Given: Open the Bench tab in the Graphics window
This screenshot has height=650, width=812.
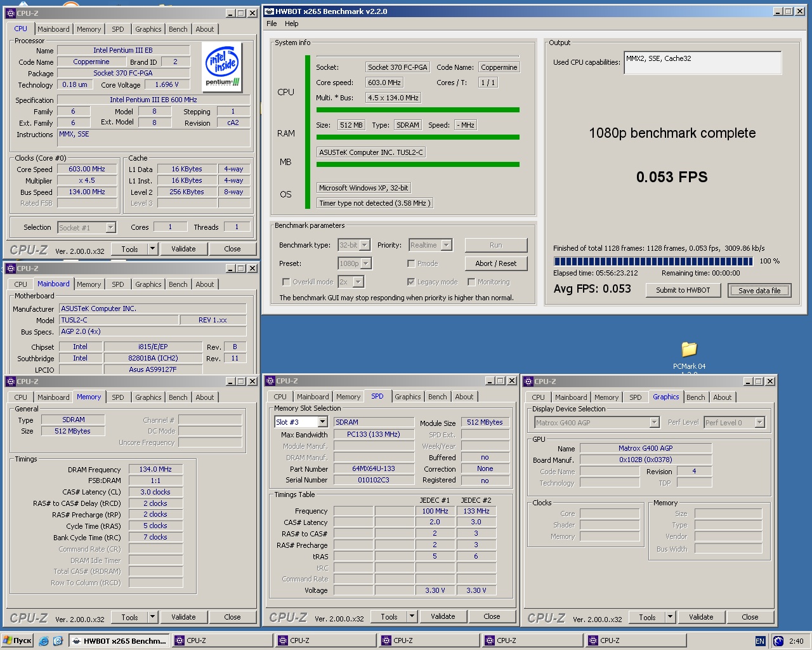Looking at the screenshot, I should [x=696, y=397].
